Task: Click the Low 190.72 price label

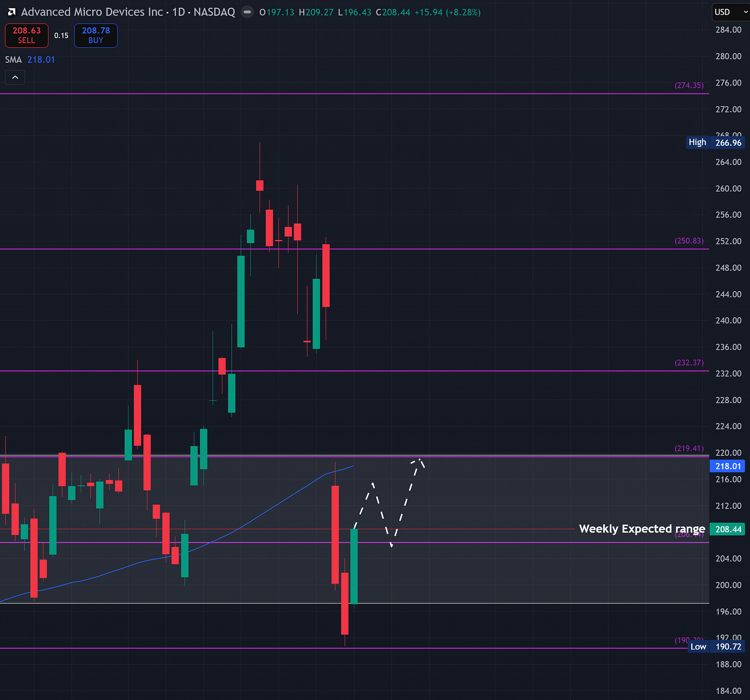Action: [x=717, y=646]
